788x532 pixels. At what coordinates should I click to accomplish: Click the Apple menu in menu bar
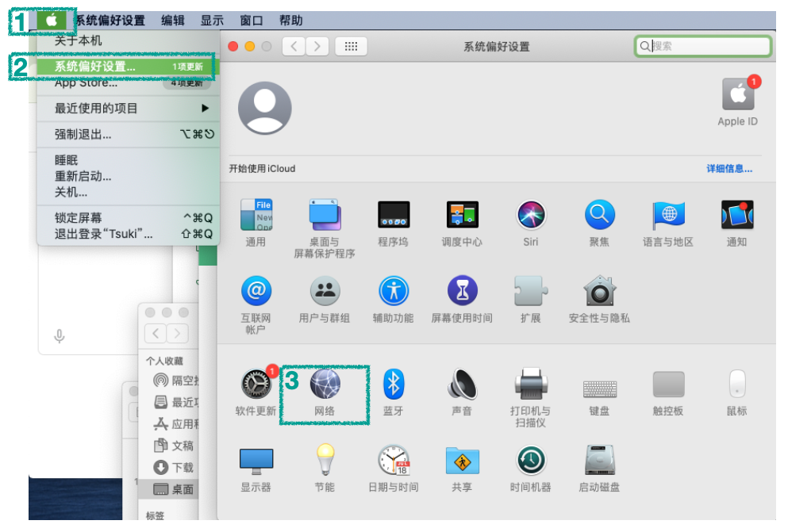pos(52,21)
